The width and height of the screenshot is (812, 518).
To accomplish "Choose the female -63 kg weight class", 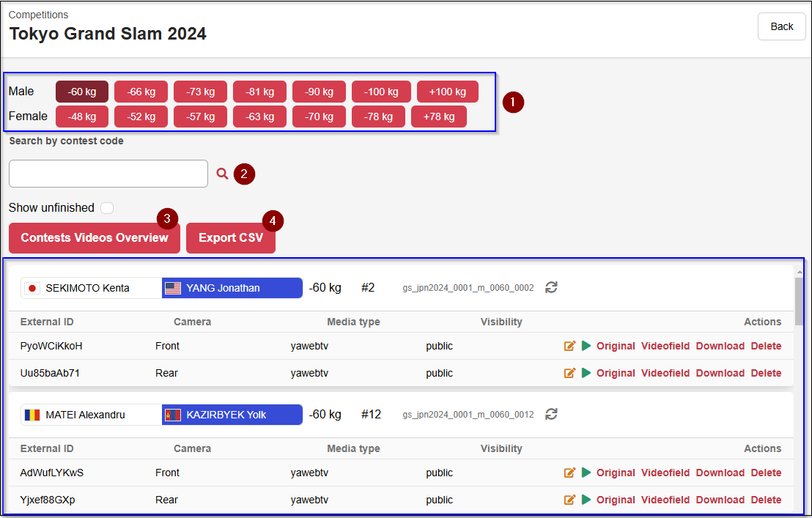I will pyautogui.click(x=259, y=116).
